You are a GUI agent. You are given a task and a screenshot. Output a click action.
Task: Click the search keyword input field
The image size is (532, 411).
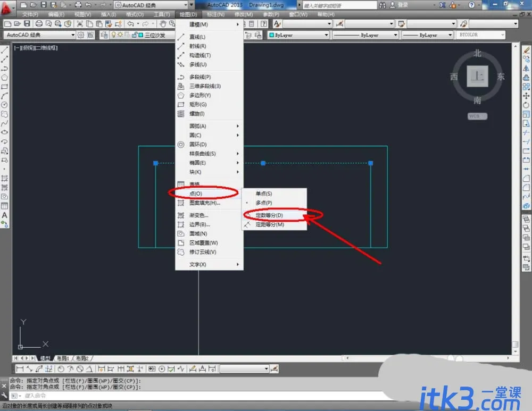point(339,5)
